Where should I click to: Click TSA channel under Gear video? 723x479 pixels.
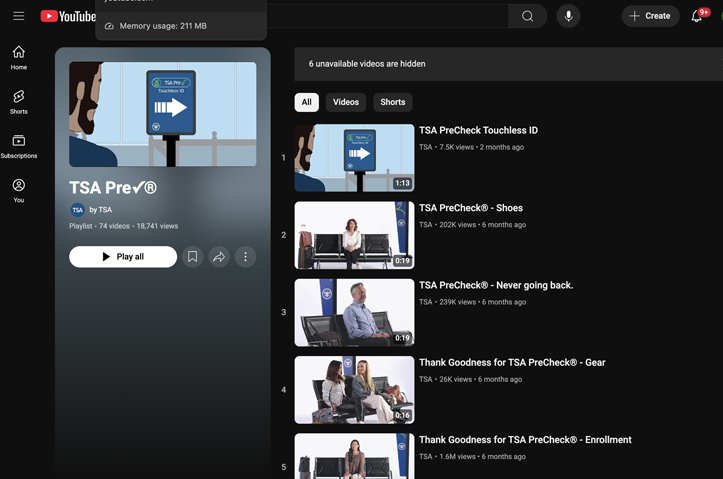[x=426, y=379]
